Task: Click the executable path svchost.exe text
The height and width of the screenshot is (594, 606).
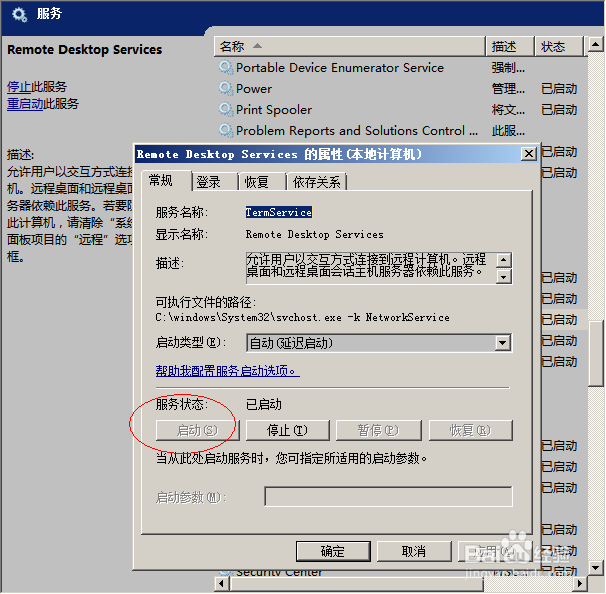Action: tap(302, 317)
